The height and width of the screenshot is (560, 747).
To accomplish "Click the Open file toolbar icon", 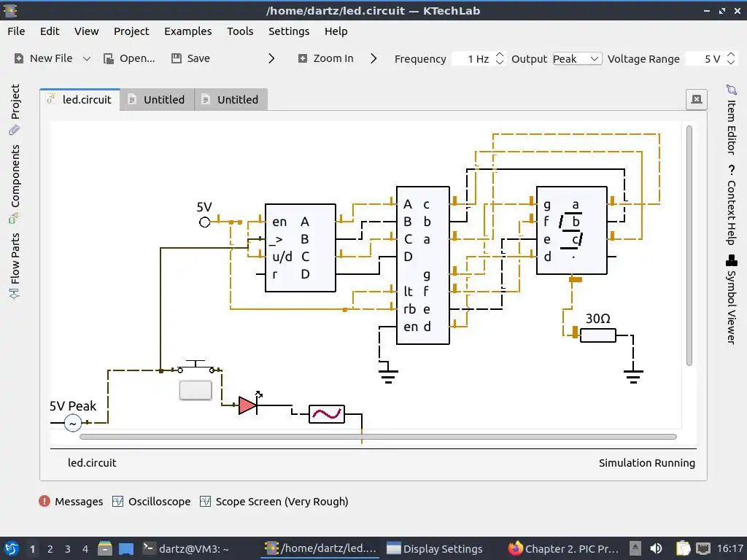I will (109, 58).
